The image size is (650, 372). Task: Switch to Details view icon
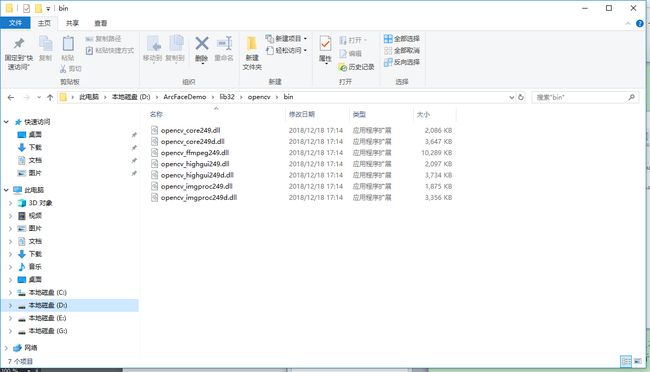click(x=626, y=361)
